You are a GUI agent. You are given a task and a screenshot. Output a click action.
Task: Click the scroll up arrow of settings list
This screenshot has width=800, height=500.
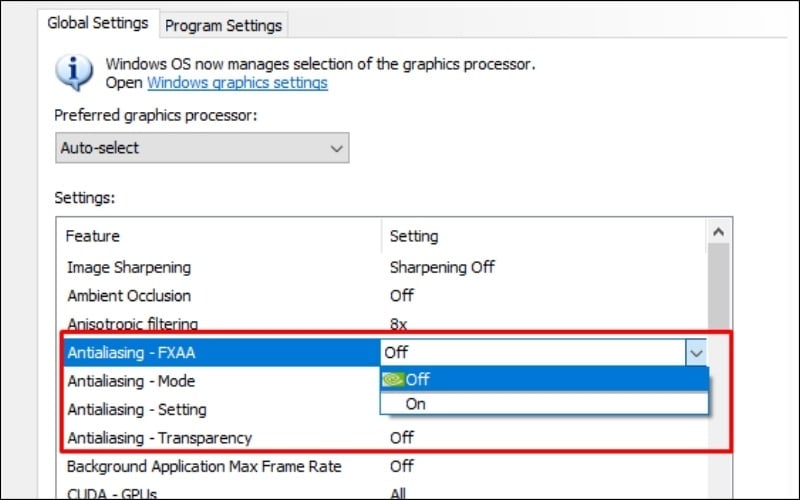[x=719, y=231]
